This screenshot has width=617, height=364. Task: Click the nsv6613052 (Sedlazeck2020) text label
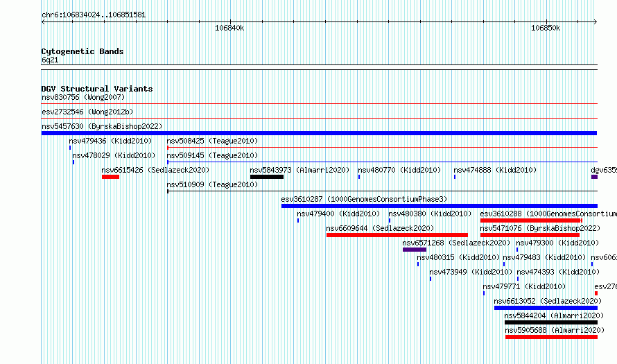tap(548, 301)
